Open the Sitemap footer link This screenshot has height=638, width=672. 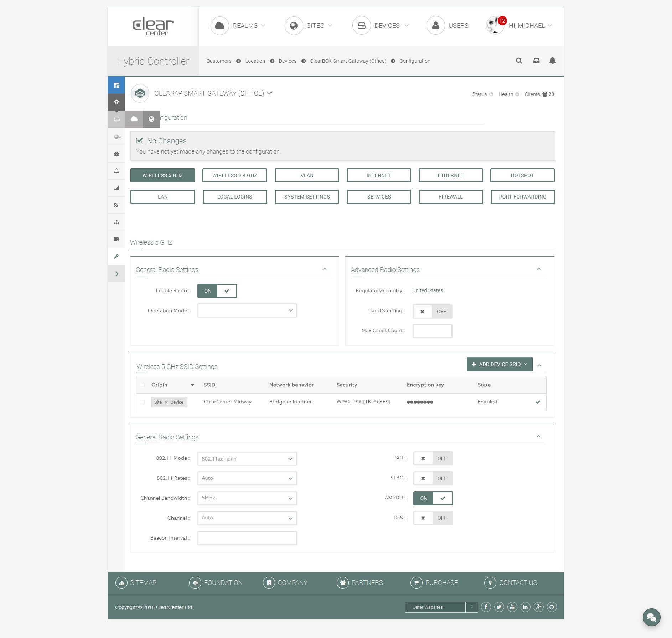tap(136, 583)
